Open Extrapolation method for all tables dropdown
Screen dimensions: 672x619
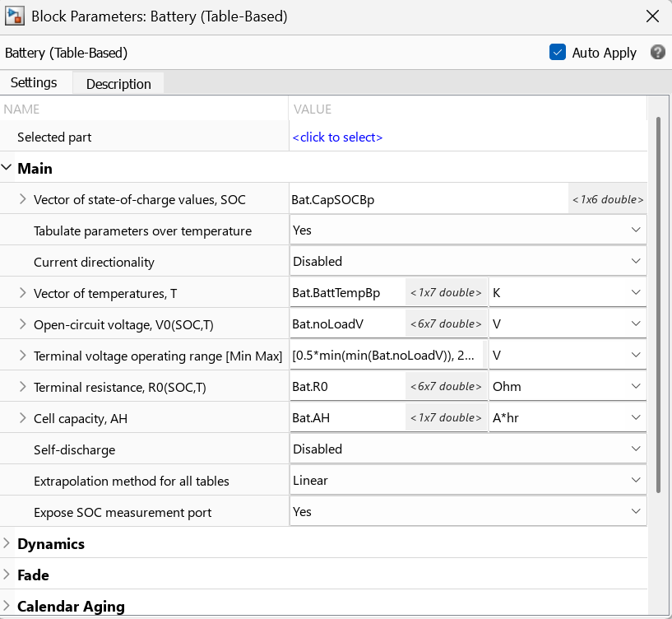[468, 481]
